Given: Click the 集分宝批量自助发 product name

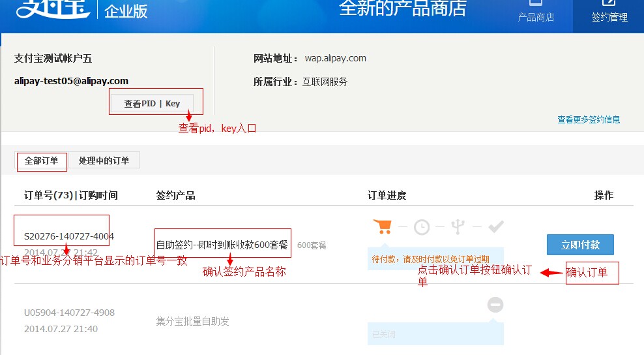Looking at the screenshot, I should (192, 321).
